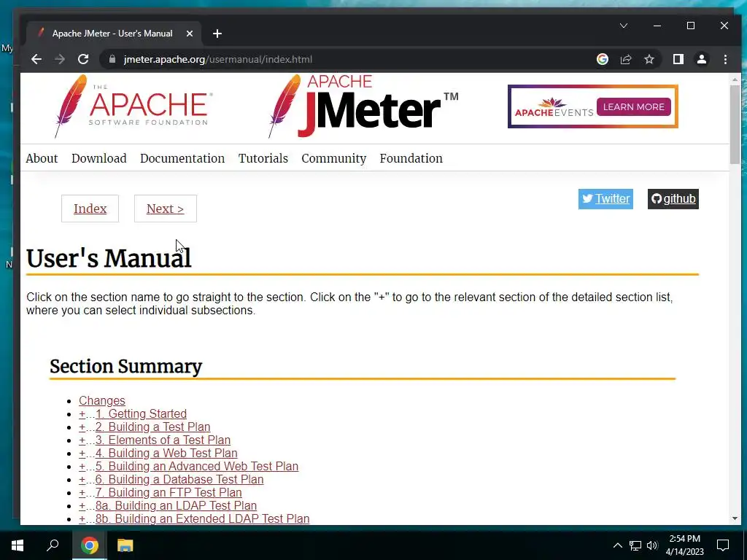Click the + before Building a Test Plan
Viewport: 747px width, 560px height.
click(82, 427)
